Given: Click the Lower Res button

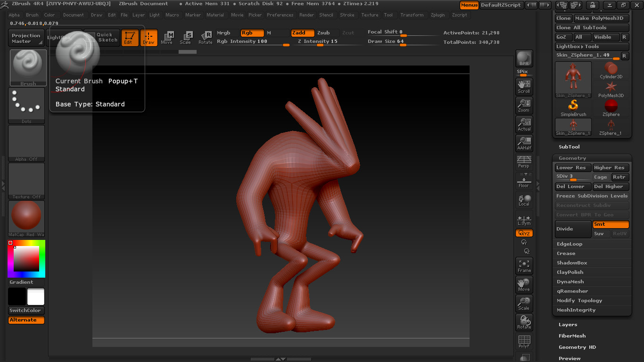Looking at the screenshot, I should click(x=573, y=168).
